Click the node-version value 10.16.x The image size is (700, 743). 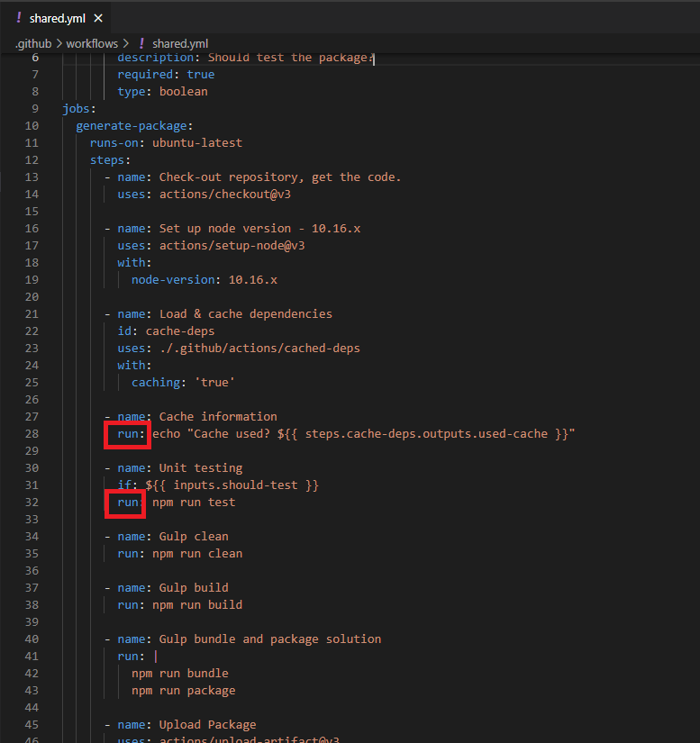click(253, 280)
